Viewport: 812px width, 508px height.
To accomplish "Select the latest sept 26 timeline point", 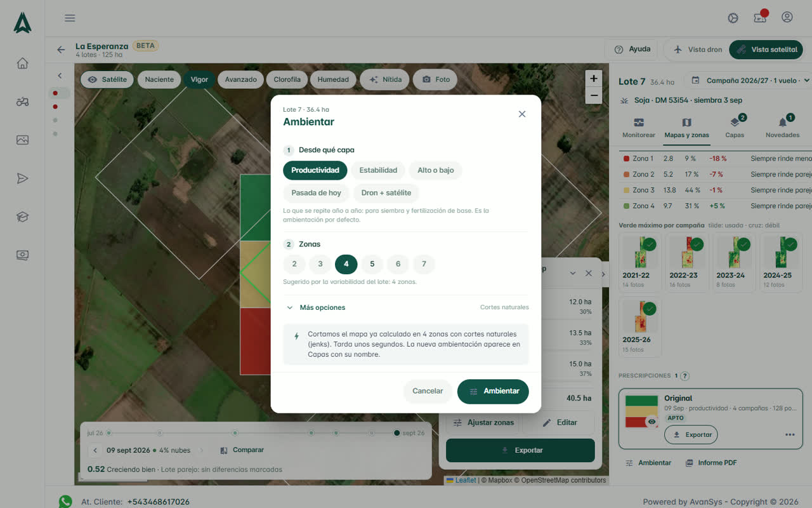I will point(396,433).
